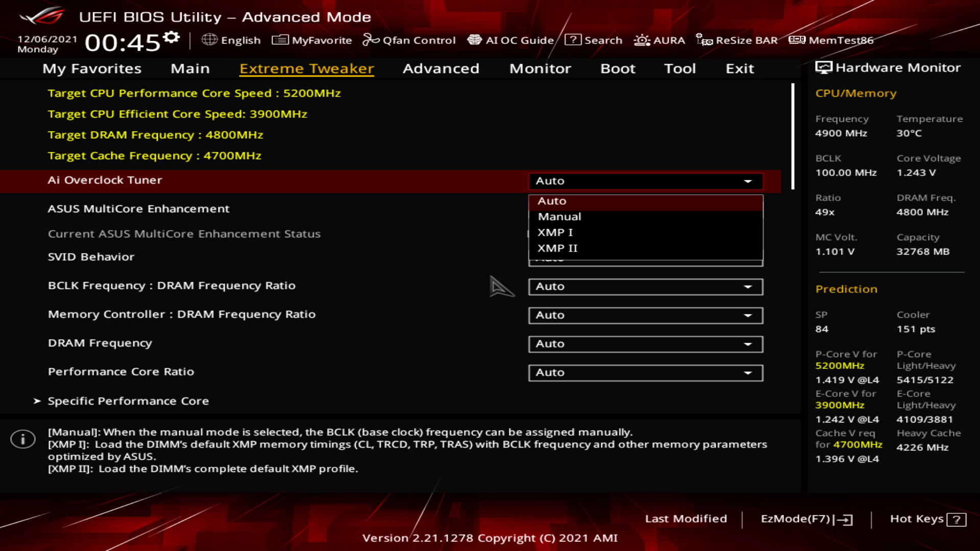Launch MemTest86 tool icon
Image resolution: width=980 pixels, height=551 pixels.
pyautogui.click(x=797, y=40)
